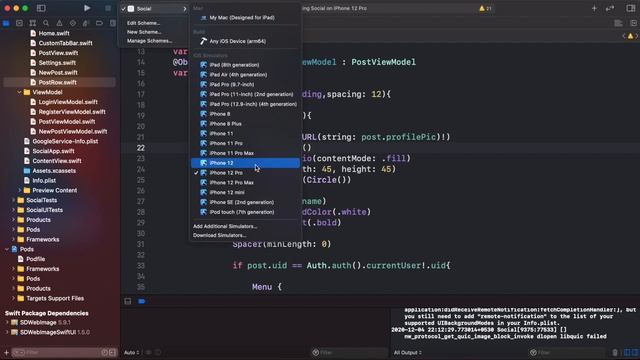Image resolution: width=640 pixels, height=360 pixels.
Task: Choose New Scheme...
Action: click(144, 32)
